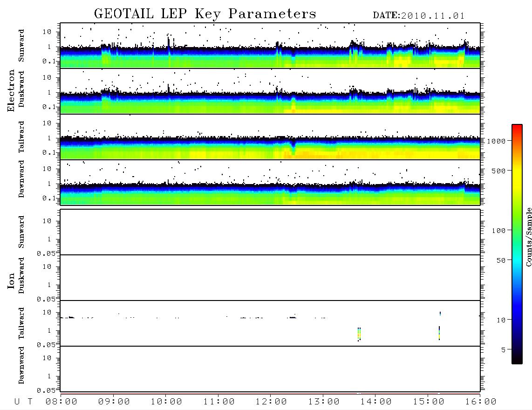Click the 50 color bar tick label
This screenshot has height=410, width=532.
(x=501, y=260)
